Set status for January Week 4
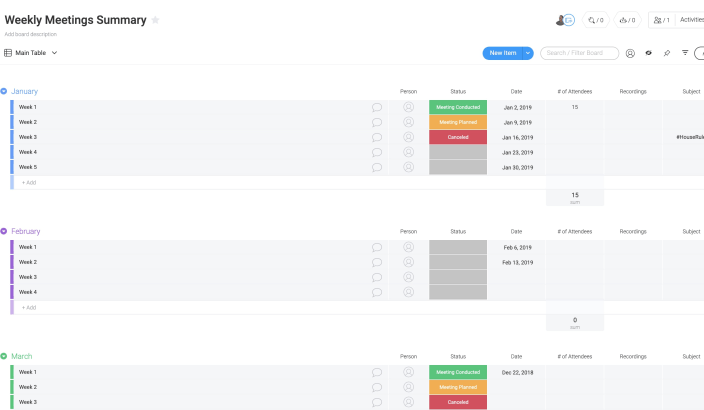 (458, 152)
